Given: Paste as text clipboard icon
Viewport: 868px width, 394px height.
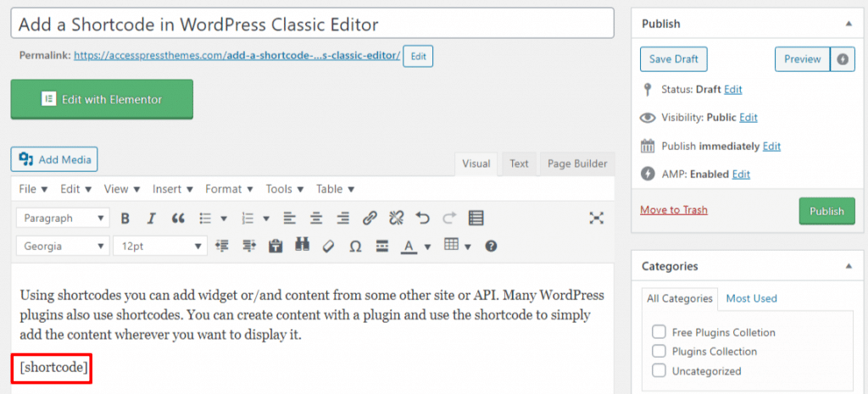Looking at the screenshot, I should click(275, 246).
